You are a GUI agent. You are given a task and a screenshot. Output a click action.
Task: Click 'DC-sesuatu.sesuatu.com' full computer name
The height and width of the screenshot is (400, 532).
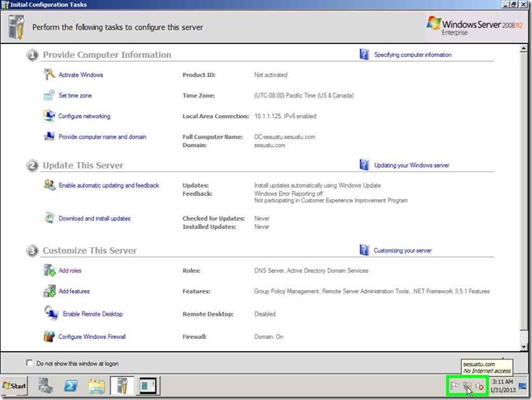(x=285, y=137)
